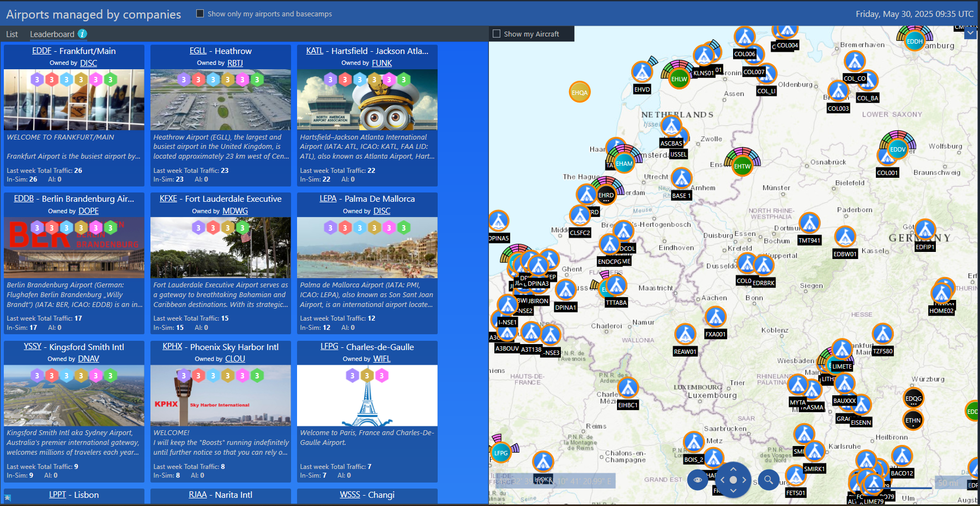
Task: Click the center dot of the pan control
Action: (x=733, y=480)
